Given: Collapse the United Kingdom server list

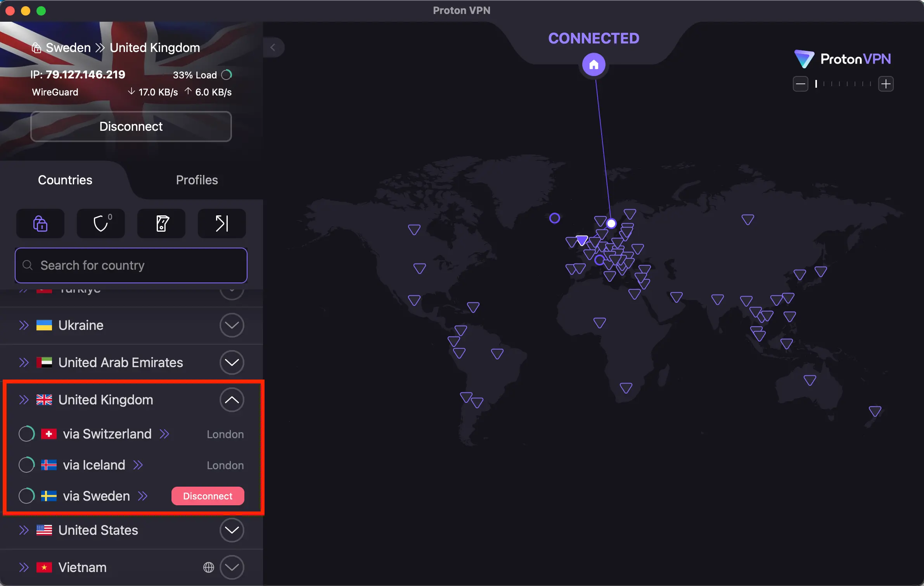Looking at the screenshot, I should 232,399.
